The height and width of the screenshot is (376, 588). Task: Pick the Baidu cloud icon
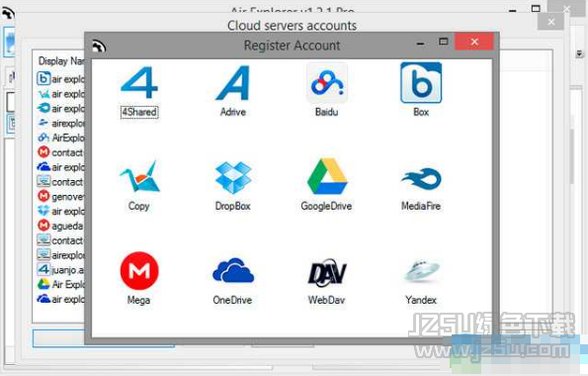tap(327, 83)
